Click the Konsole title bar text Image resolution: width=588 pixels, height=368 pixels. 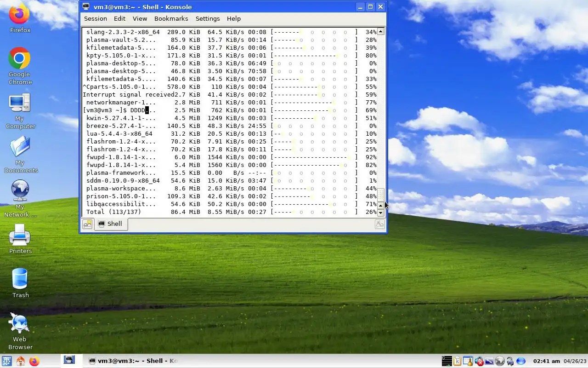click(x=142, y=7)
